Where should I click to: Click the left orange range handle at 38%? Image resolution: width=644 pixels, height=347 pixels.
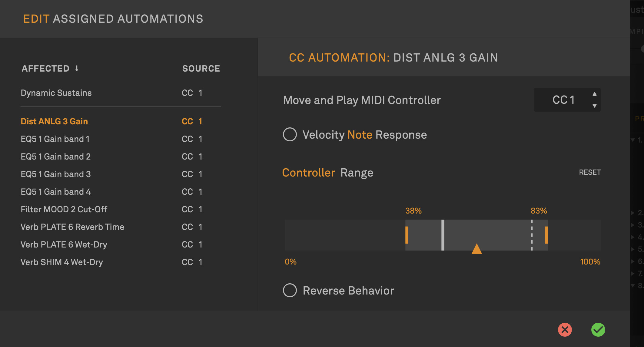407,235
